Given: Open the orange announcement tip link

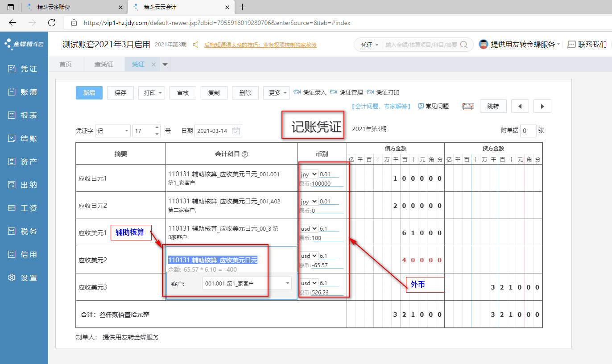Looking at the screenshot, I should click(260, 45).
